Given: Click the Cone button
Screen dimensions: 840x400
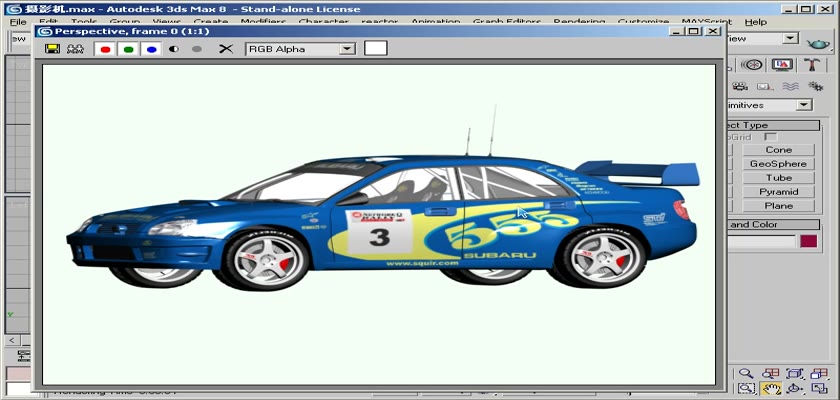Looking at the screenshot, I should click(x=778, y=150).
